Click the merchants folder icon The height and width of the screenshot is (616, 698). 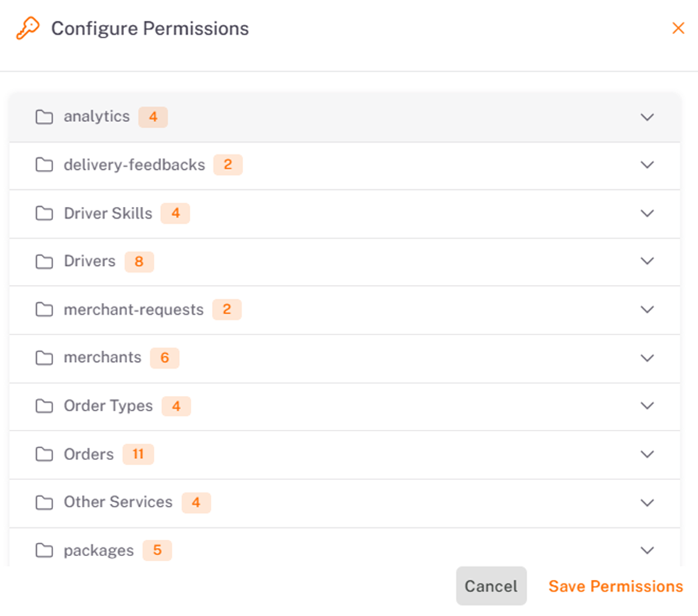[44, 357]
